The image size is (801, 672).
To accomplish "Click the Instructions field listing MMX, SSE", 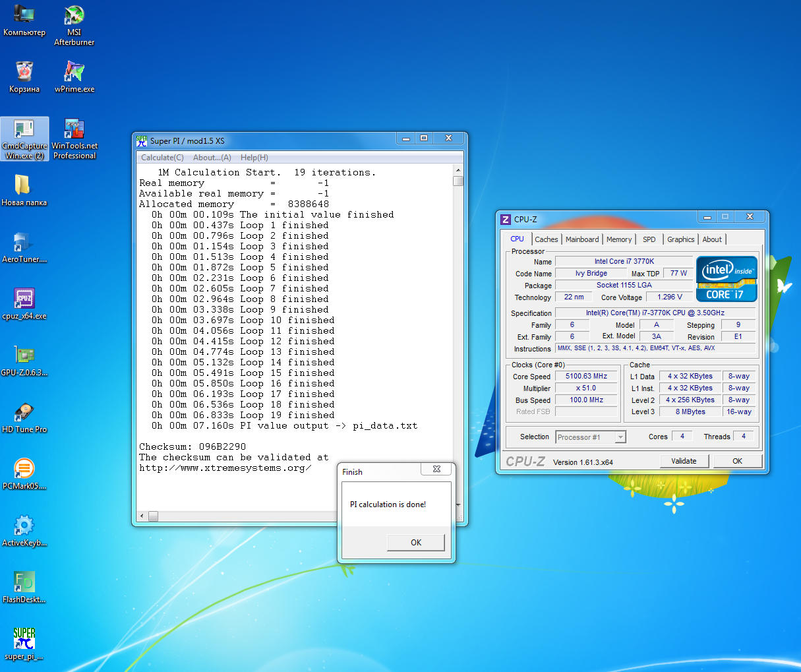I will pyautogui.click(x=655, y=348).
